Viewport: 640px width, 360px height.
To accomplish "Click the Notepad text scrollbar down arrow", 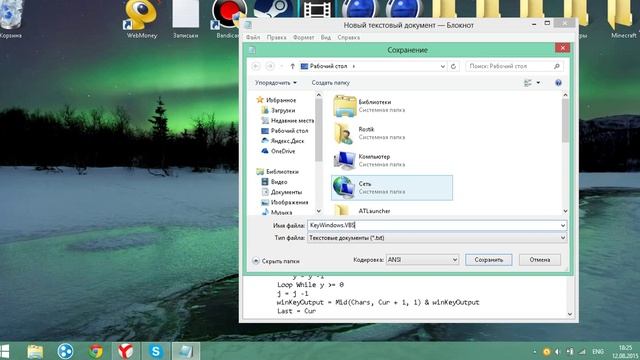I will coord(570,314).
